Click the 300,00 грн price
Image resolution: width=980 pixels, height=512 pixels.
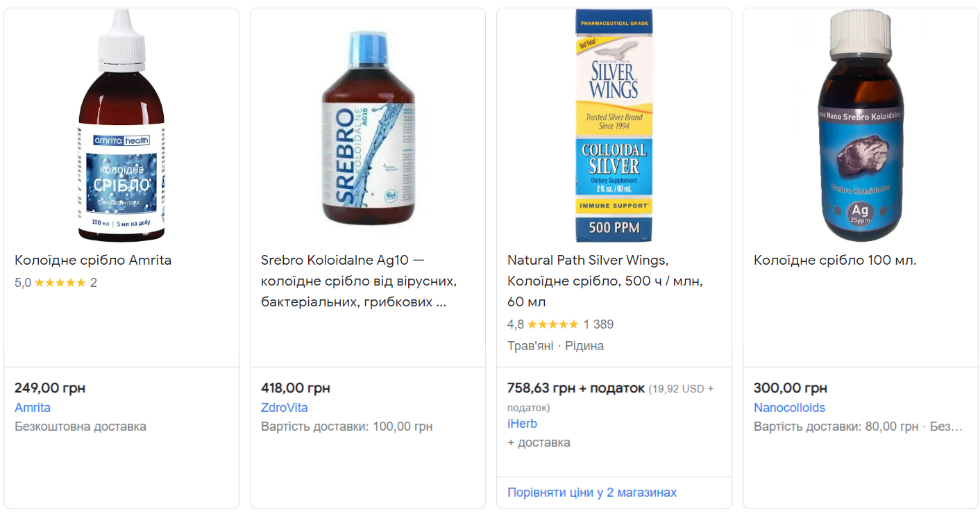pyautogui.click(x=791, y=388)
